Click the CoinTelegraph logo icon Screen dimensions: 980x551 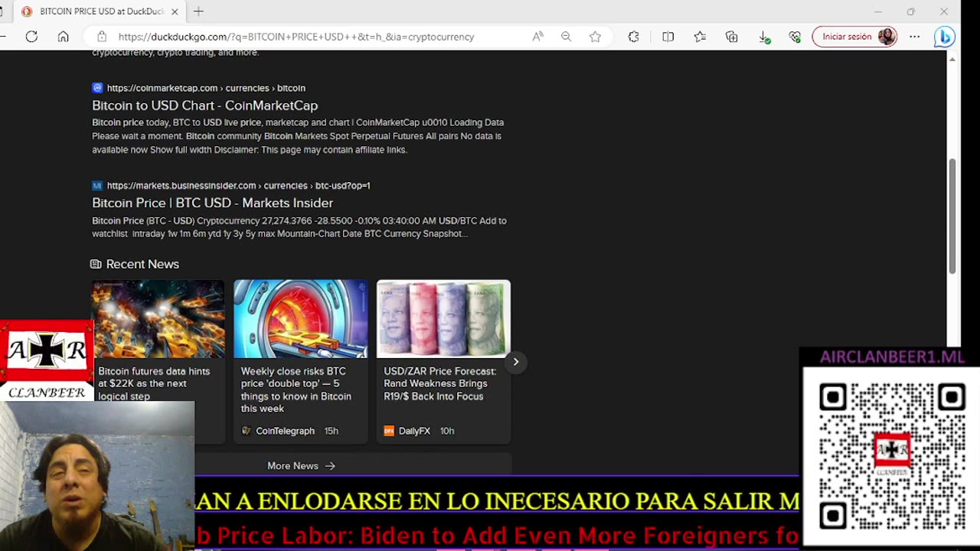pos(246,431)
